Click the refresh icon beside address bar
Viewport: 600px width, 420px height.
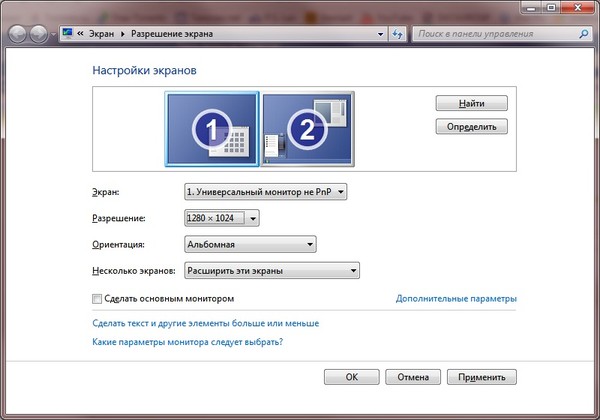click(x=398, y=34)
